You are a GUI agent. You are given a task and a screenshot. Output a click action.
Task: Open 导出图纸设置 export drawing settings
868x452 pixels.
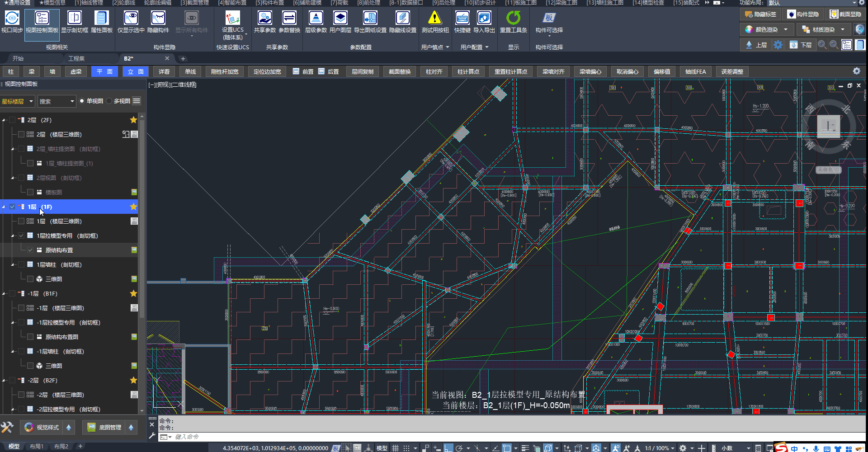click(370, 18)
